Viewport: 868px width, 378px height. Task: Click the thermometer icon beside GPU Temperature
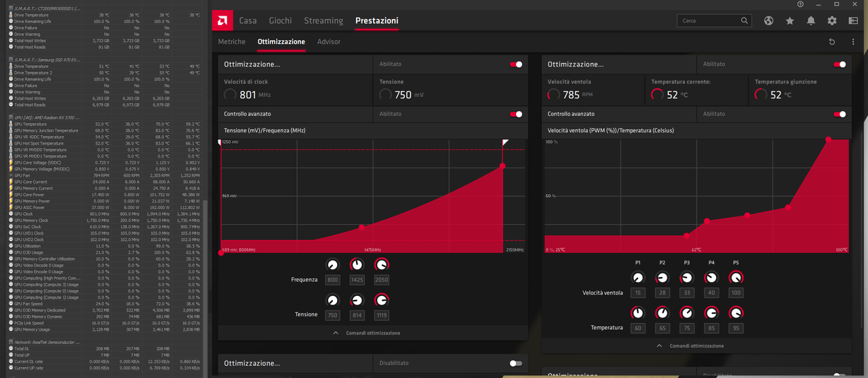[x=11, y=124]
